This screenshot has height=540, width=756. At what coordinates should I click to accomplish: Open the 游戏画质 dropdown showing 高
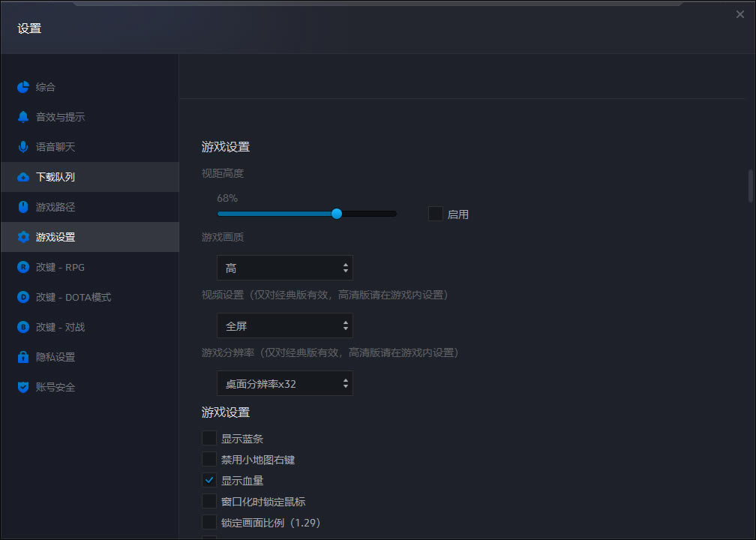tap(284, 268)
